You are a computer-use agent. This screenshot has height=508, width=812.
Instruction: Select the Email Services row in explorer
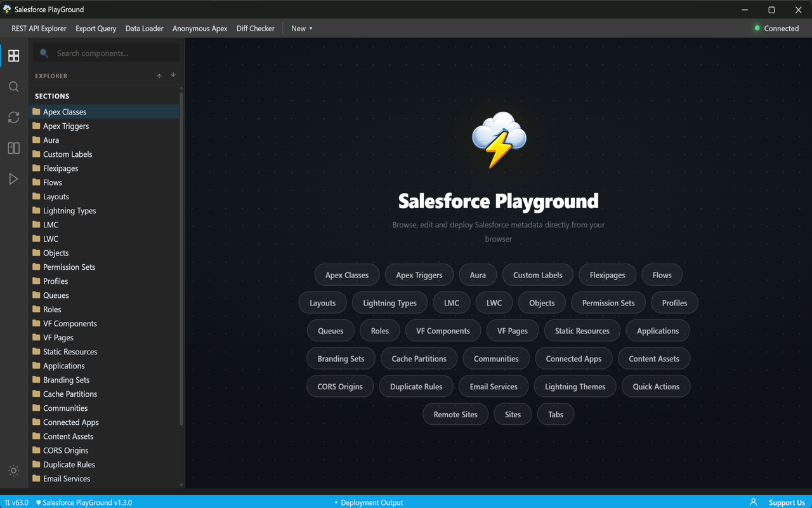104,479
